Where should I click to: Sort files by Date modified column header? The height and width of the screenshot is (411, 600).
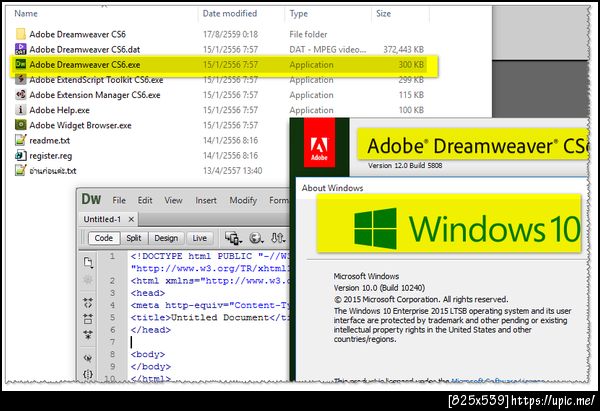coord(230,13)
